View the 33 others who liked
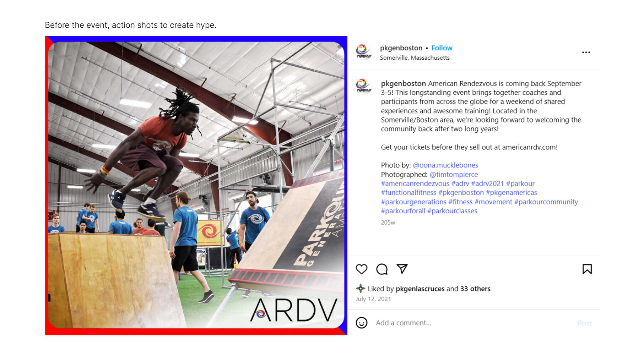 pos(475,289)
